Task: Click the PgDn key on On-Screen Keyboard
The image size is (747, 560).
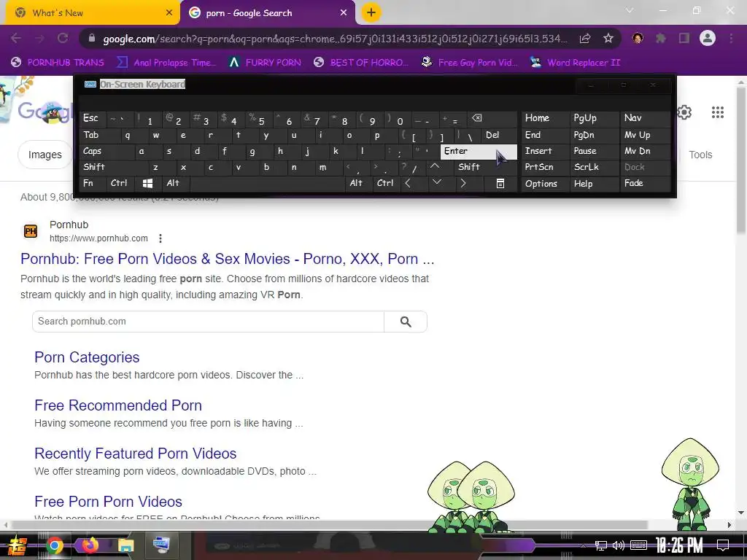Action: (x=594, y=135)
